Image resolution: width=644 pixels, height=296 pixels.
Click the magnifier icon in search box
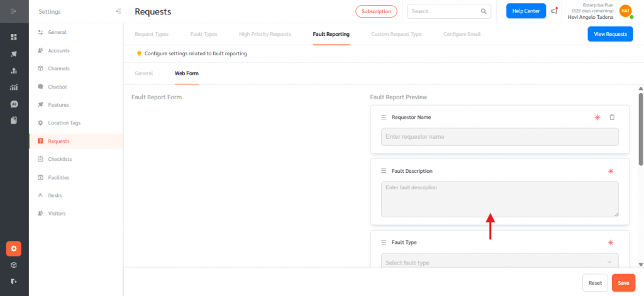click(x=484, y=11)
